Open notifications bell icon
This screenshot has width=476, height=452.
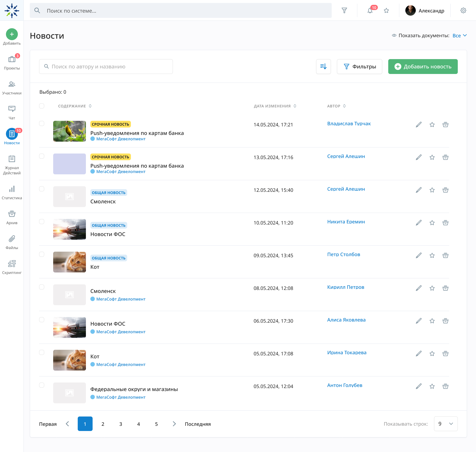coord(370,11)
